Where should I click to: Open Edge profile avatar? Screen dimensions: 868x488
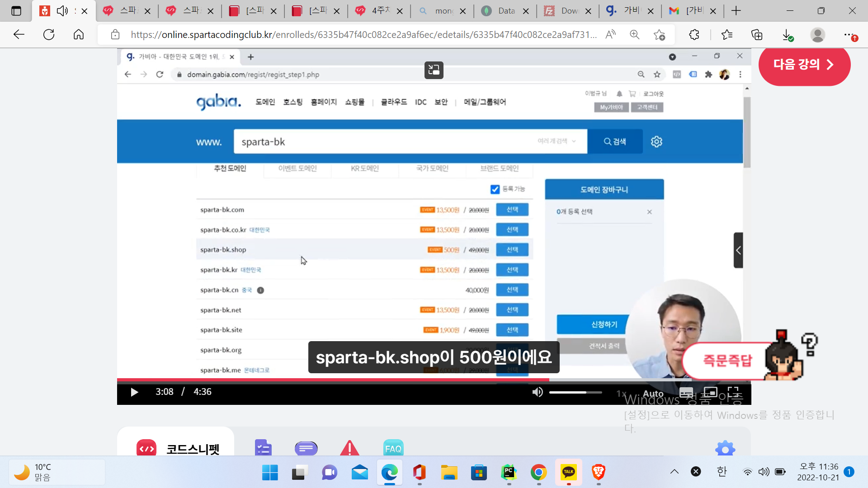pyautogui.click(x=818, y=35)
